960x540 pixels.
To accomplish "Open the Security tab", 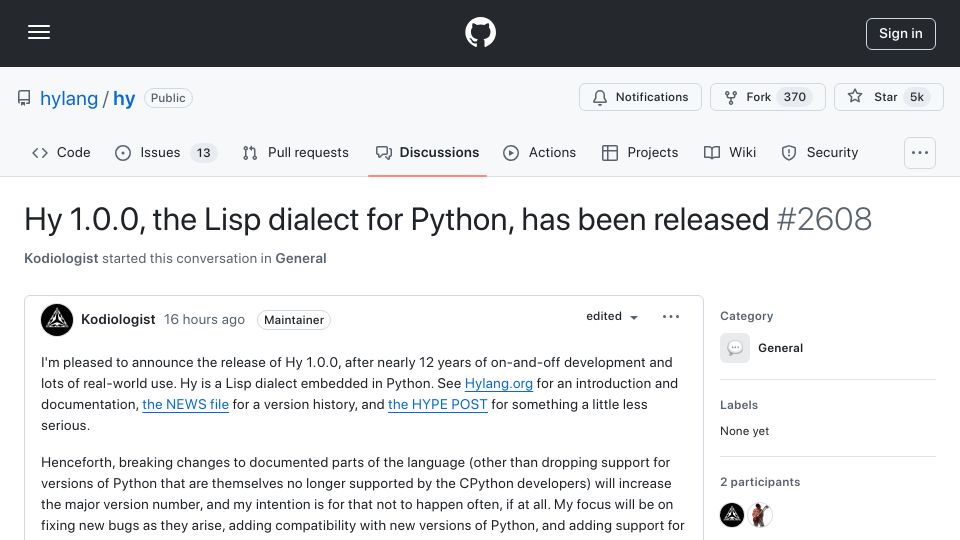I will tap(820, 152).
